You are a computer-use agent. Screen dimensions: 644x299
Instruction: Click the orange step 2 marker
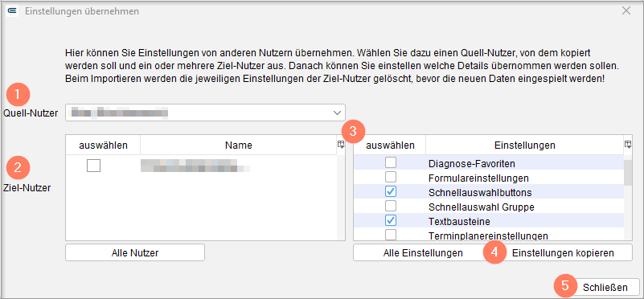[x=17, y=168]
